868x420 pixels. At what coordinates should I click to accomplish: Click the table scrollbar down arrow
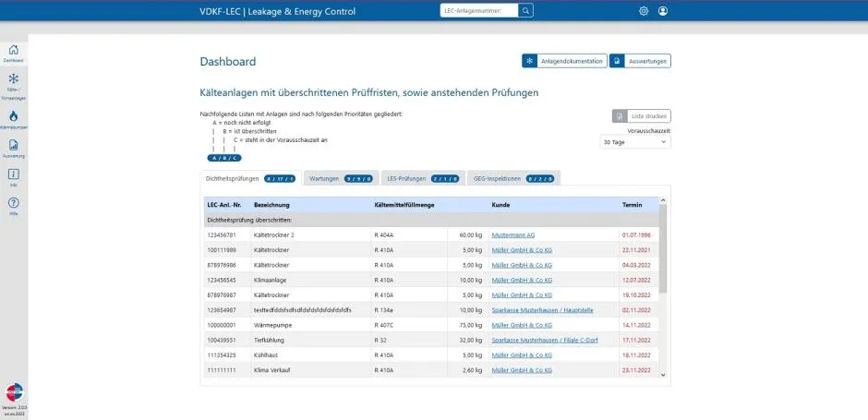(x=663, y=375)
